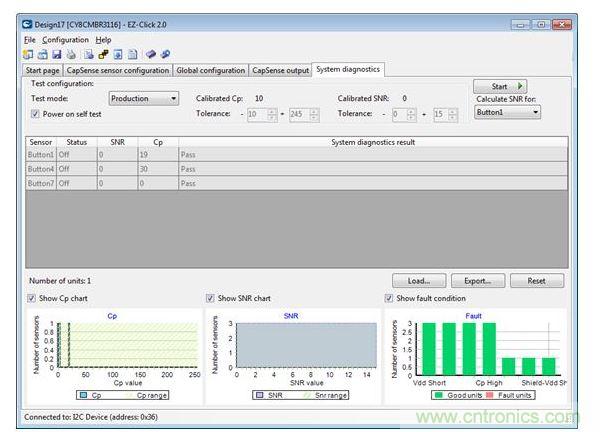Disable Show fault condition checkbox
This screenshot has width=600, height=432.
[389, 298]
